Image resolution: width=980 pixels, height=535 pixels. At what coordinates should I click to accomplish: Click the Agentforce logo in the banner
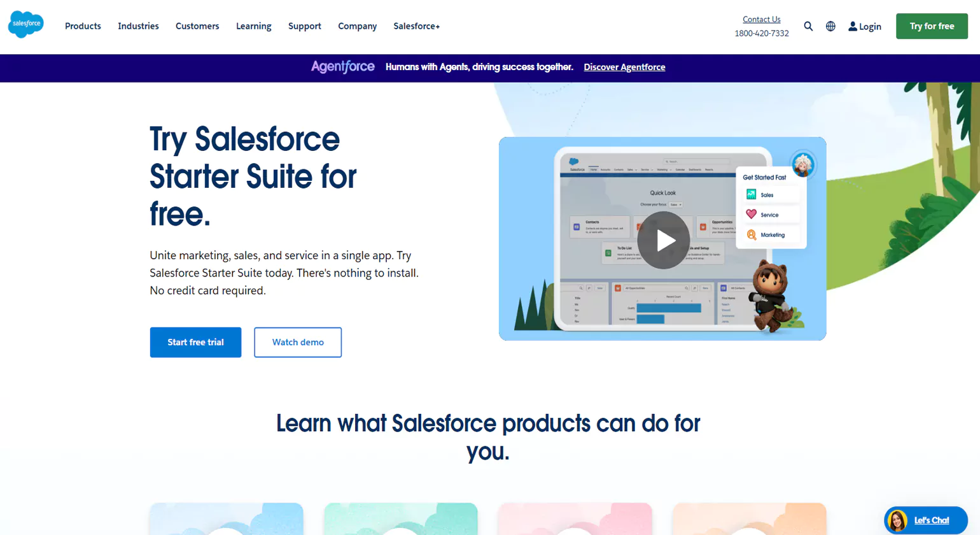(342, 67)
